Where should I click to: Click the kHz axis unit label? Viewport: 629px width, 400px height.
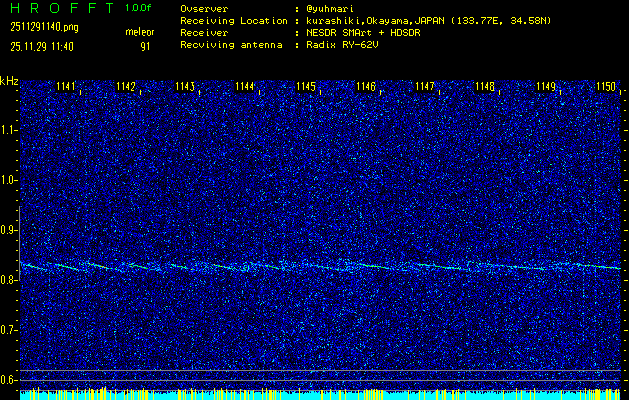tap(9, 81)
